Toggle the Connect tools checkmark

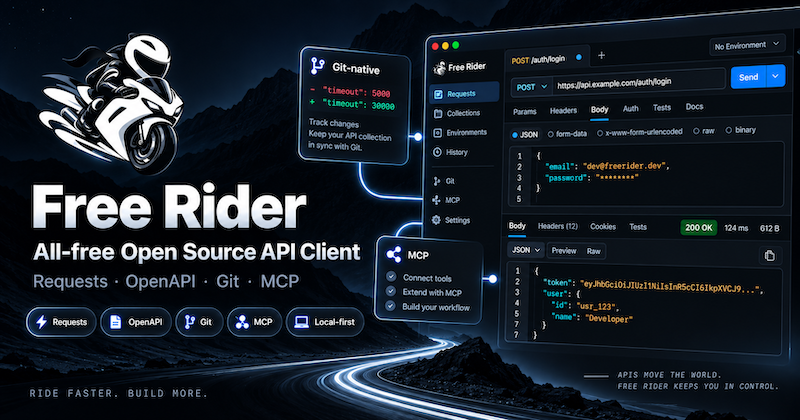(391, 277)
